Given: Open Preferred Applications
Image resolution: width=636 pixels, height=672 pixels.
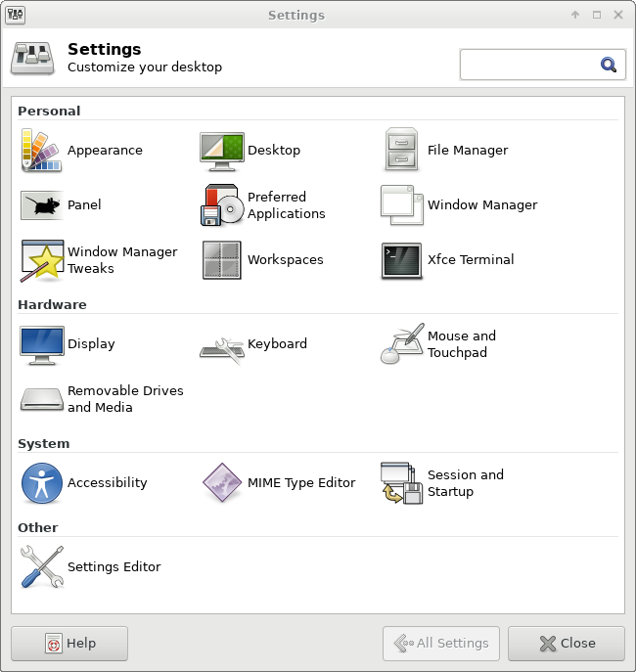Looking at the screenshot, I should [x=262, y=204].
